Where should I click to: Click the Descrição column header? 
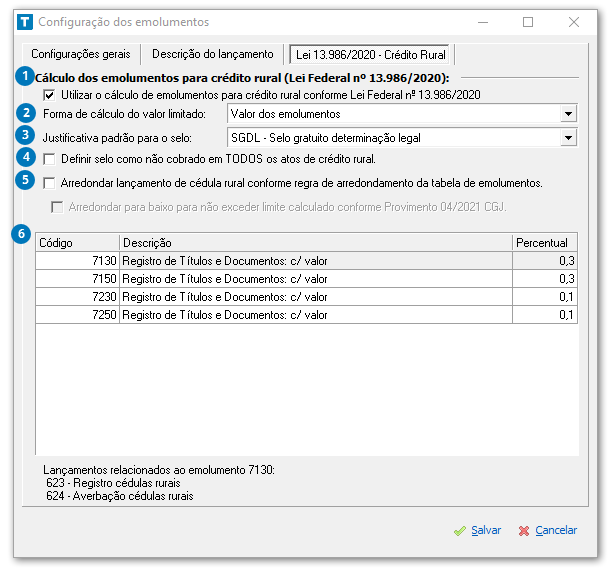click(316, 243)
